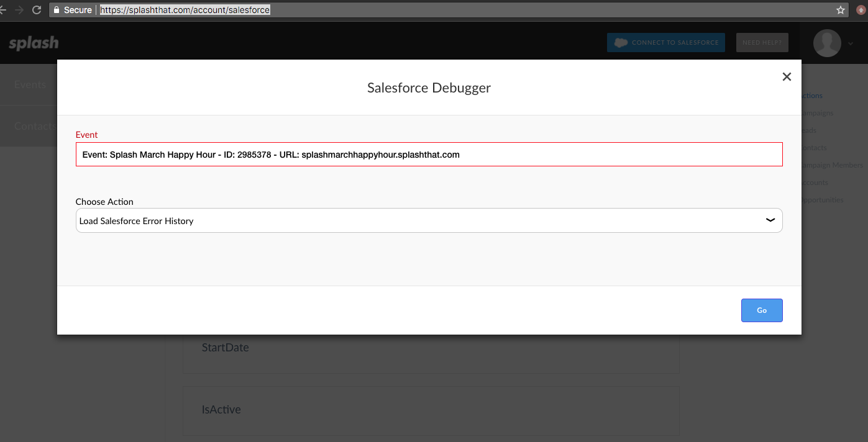Image resolution: width=868 pixels, height=442 pixels.
Task: Click the Salesforce Debugger dialog title
Action: tap(429, 88)
